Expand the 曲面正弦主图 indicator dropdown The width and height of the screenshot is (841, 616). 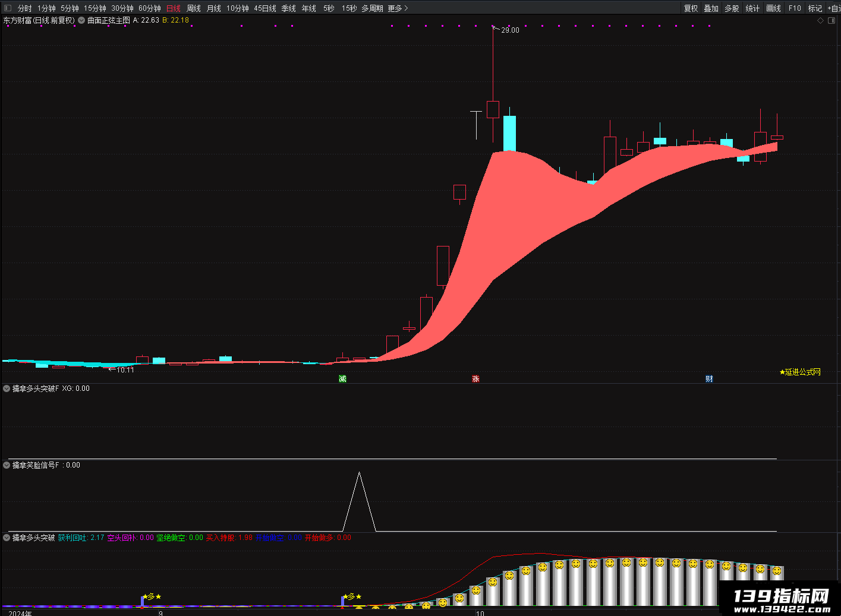81,20
